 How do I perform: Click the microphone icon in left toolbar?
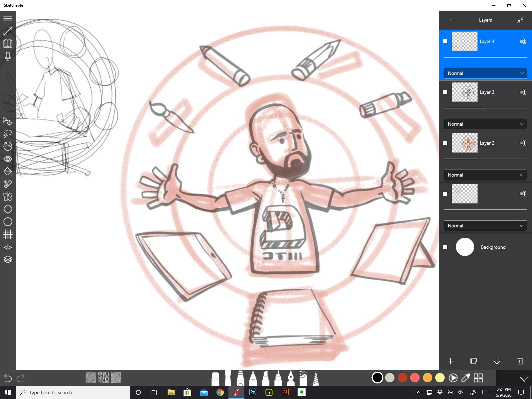point(8,56)
